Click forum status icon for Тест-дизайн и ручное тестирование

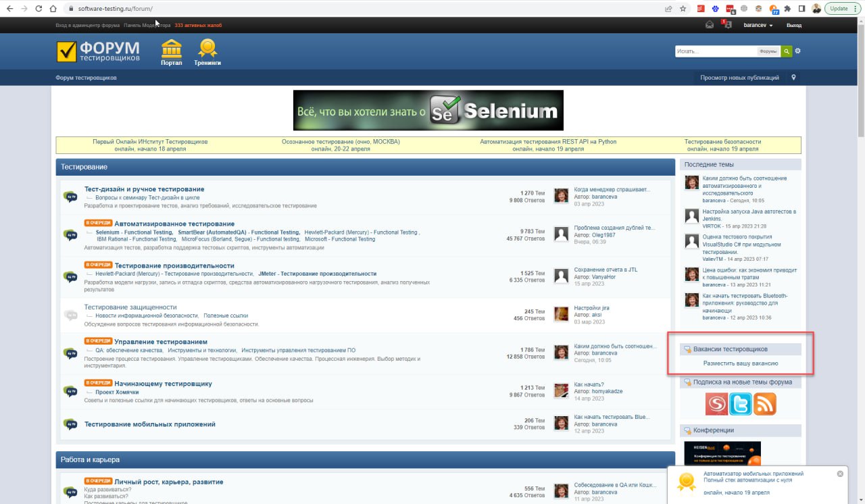pyautogui.click(x=70, y=197)
